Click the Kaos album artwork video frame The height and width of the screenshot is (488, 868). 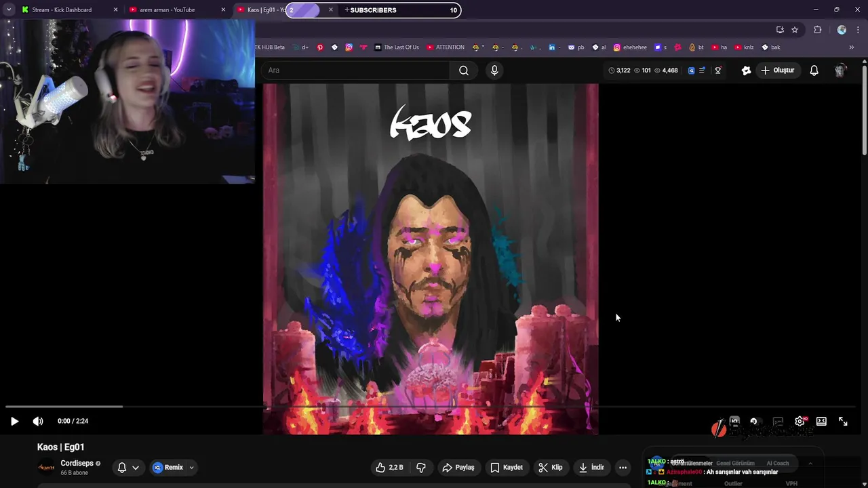[431, 259]
